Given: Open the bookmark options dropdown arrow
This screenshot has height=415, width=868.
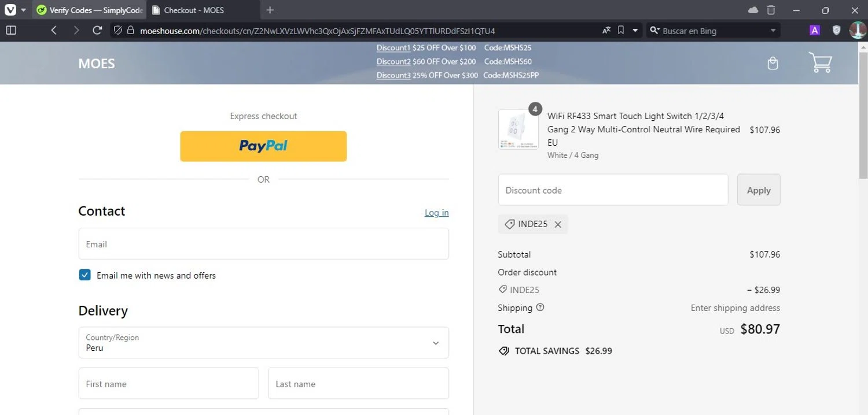Looking at the screenshot, I should [x=635, y=31].
